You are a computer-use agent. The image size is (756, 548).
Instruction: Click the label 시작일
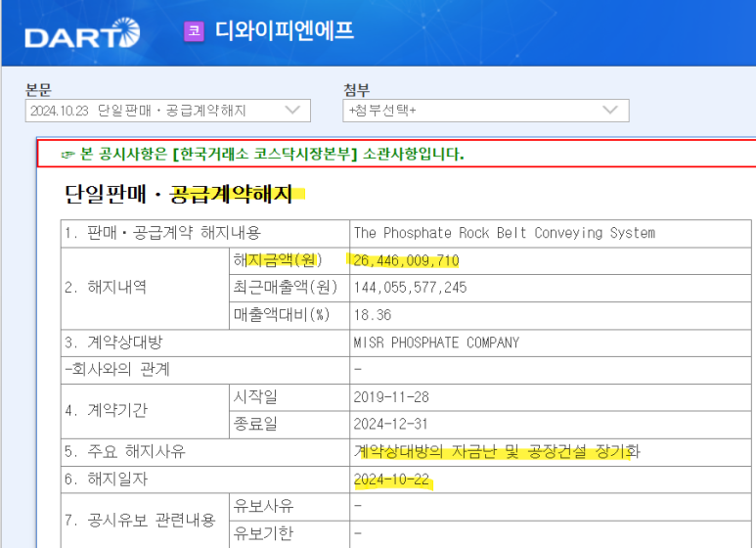[x=255, y=397]
